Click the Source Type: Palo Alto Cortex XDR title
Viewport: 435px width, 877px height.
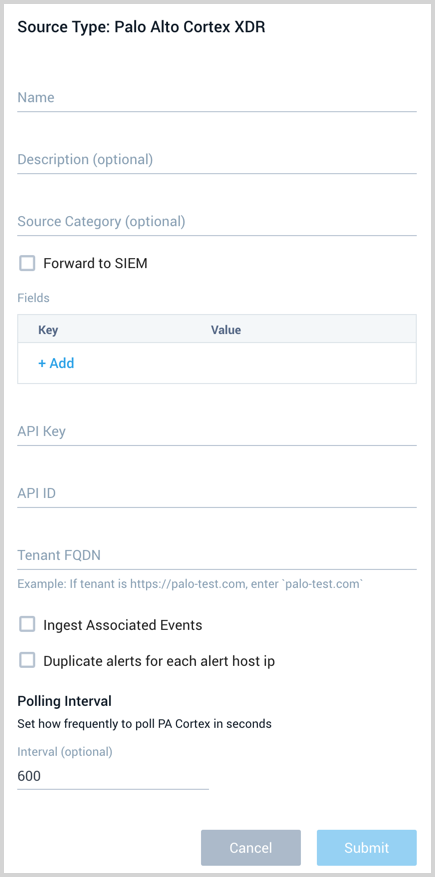[x=141, y=27]
